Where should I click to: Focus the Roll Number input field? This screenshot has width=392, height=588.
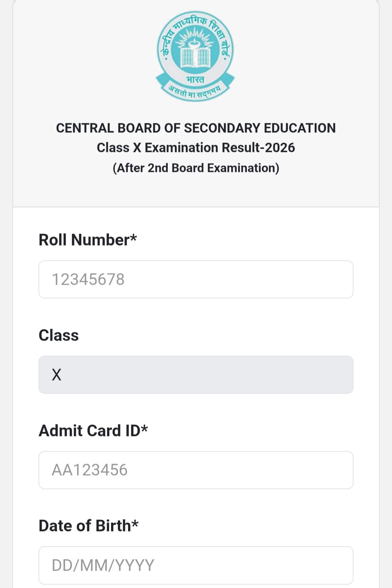(196, 279)
